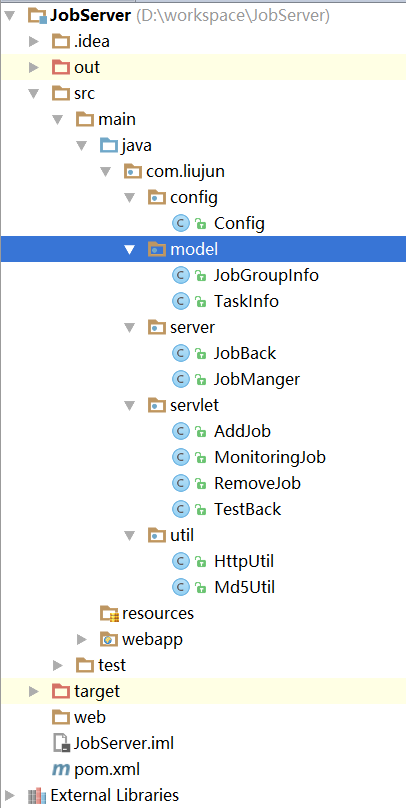This screenshot has height=808, width=406.
Task: Click the red out folder icon
Action: (x=61, y=68)
